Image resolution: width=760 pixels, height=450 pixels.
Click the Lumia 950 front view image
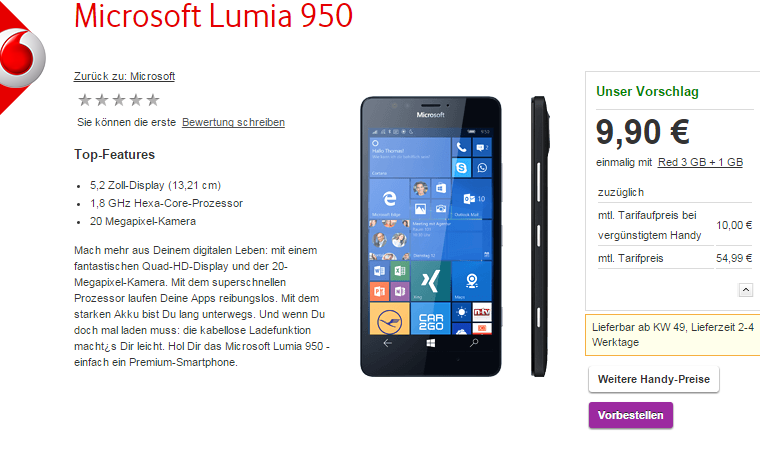[430, 236]
